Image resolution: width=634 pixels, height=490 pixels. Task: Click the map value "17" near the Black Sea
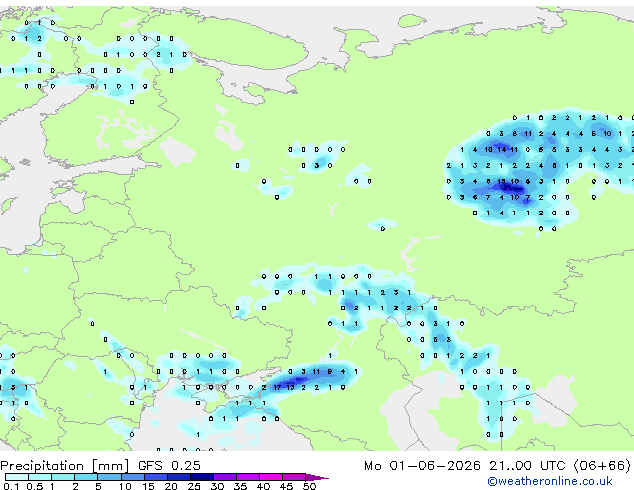tap(277, 387)
